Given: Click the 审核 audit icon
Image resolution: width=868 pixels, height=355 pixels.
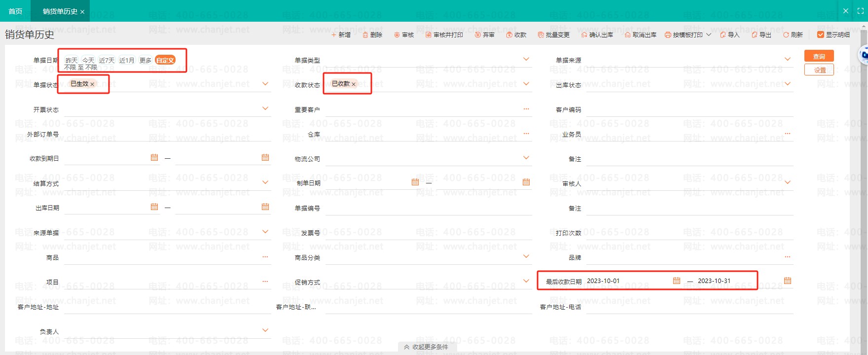Looking at the screenshot, I should click(397, 35).
